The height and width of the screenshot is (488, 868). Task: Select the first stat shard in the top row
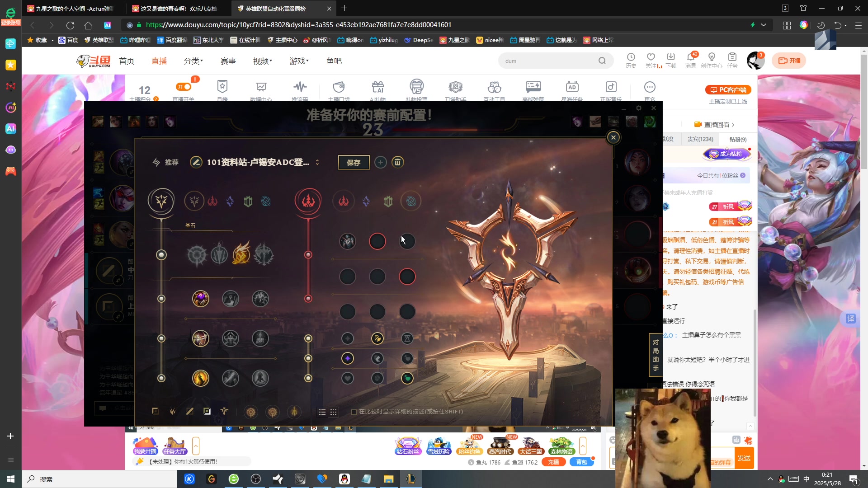click(x=348, y=338)
